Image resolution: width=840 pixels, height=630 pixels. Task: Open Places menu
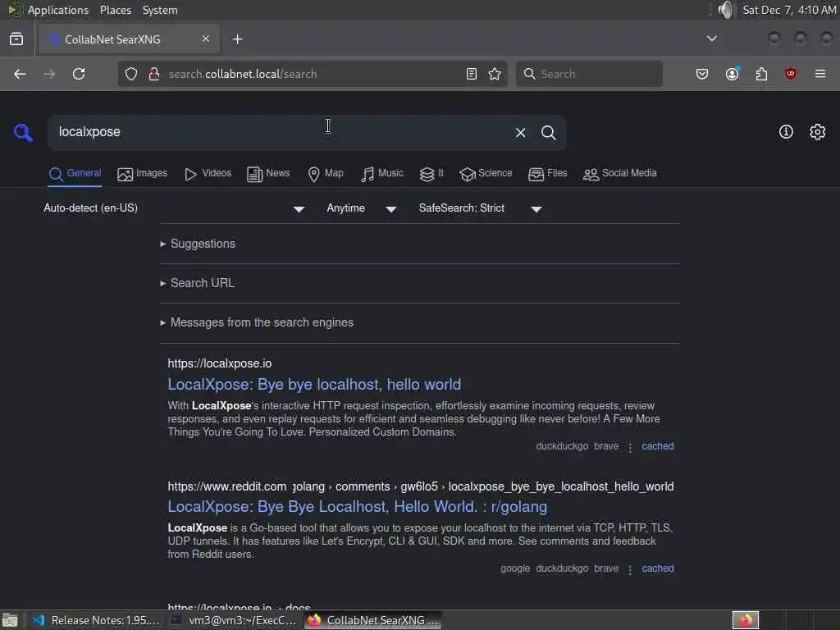(x=115, y=10)
